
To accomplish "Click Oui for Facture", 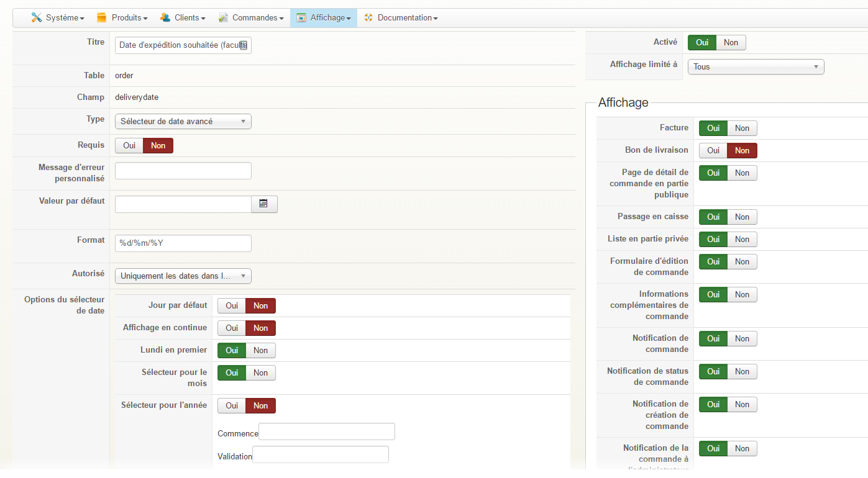I will tap(713, 128).
